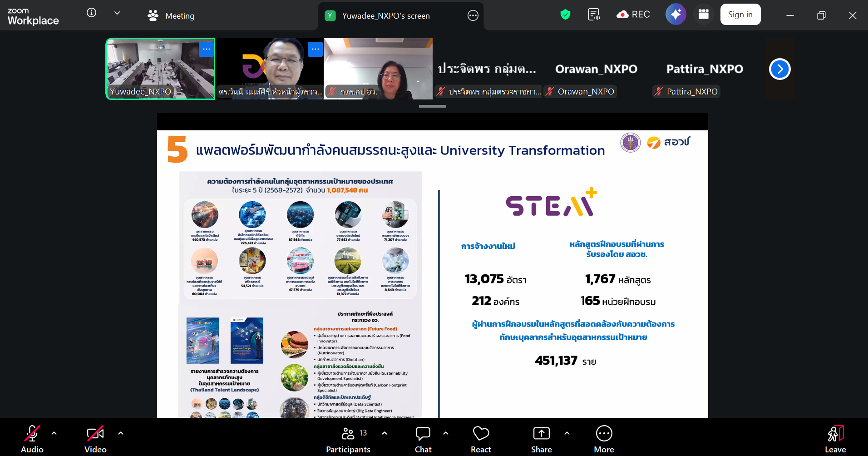Expand the Audio options chevron
This screenshot has height=456, width=868.
pyautogui.click(x=55, y=433)
